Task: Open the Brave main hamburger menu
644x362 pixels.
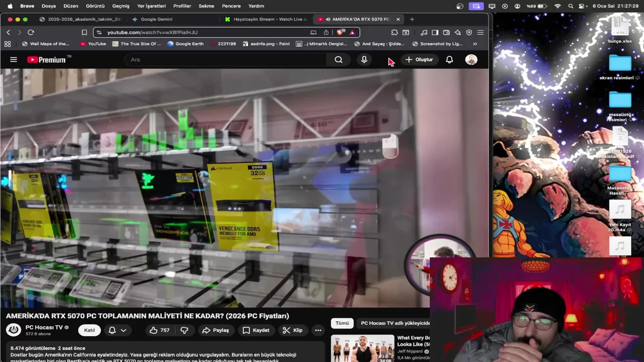Action: coord(480,32)
